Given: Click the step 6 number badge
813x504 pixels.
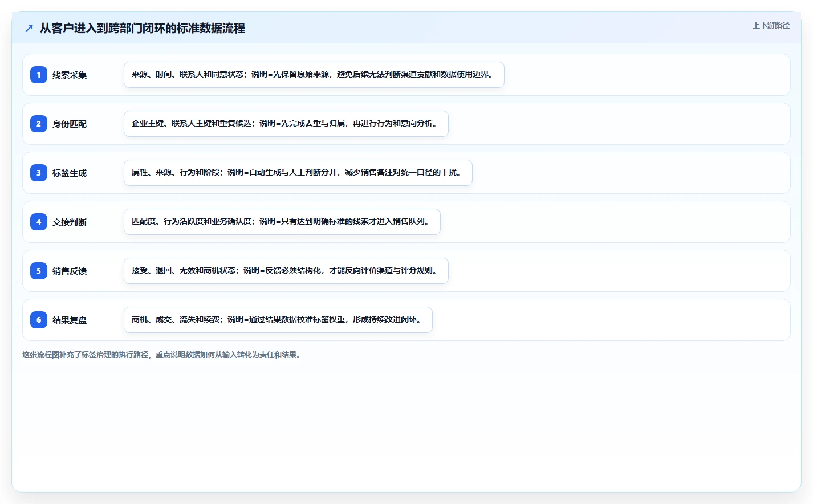Looking at the screenshot, I should pyautogui.click(x=39, y=320).
